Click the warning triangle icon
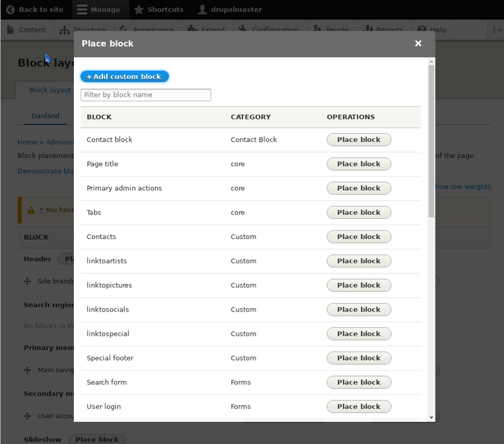Image resolution: width=504 pixels, height=444 pixels. coord(31,210)
